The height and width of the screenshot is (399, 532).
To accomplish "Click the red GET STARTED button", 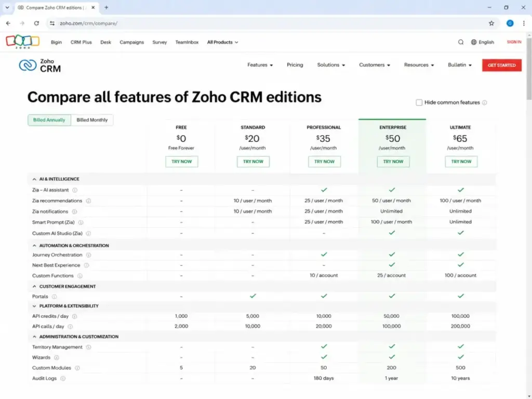I will [502, 65].
